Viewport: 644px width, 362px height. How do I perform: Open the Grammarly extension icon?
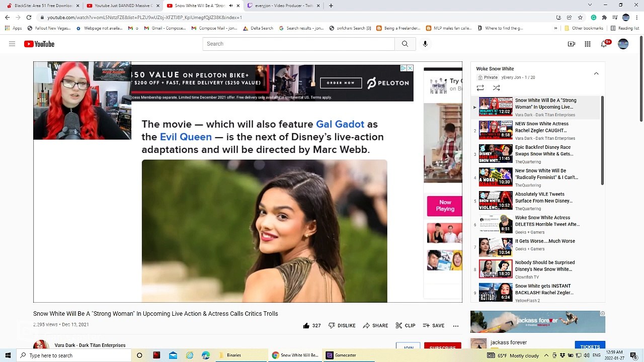[594, 17]
